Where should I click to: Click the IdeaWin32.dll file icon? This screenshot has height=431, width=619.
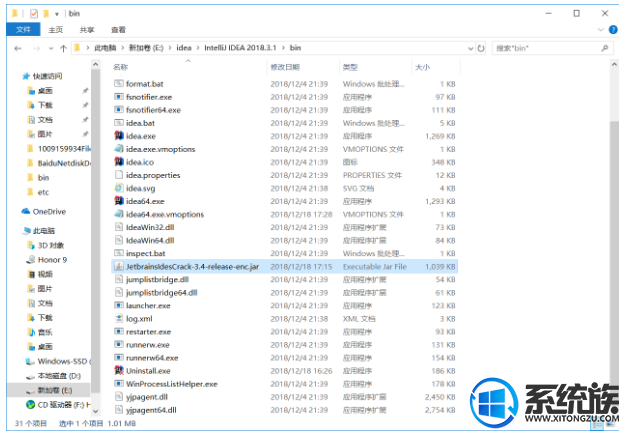pyautogui.click(x=119, y=227)
